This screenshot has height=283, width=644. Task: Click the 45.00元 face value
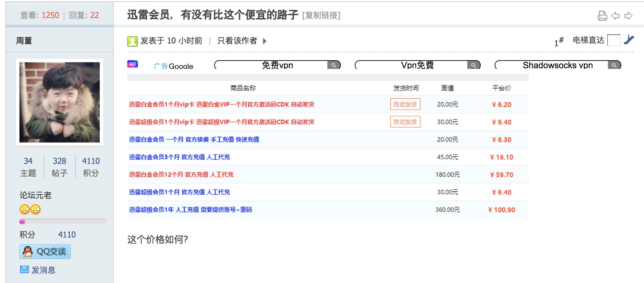(448, 157)
